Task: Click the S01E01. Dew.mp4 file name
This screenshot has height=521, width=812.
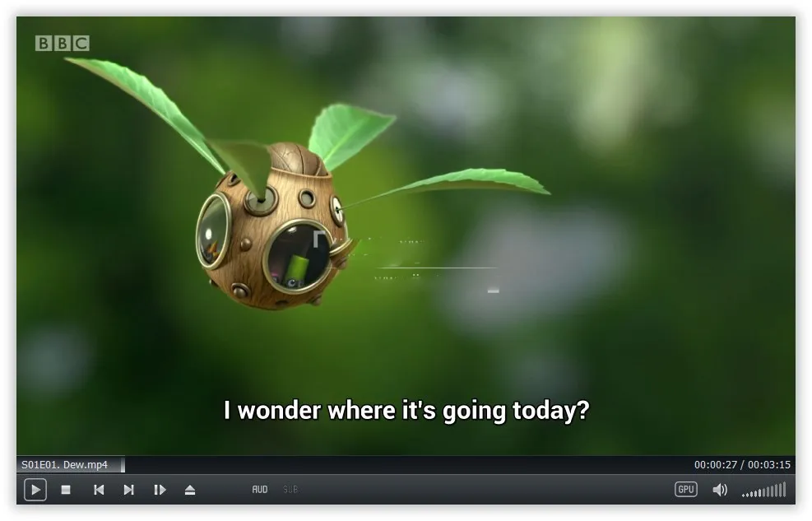Action: [65, 464]
